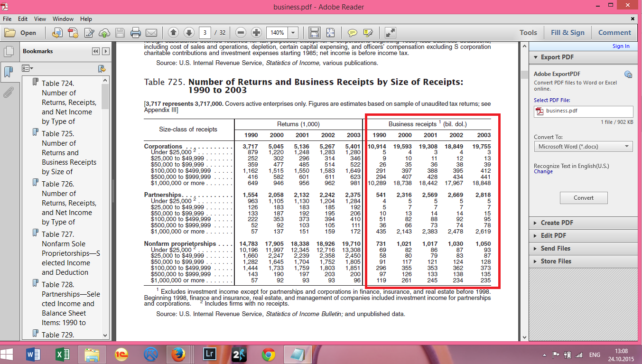Open the Convert To format dropdown
The image size is (642, 364).
pos(583,147)
